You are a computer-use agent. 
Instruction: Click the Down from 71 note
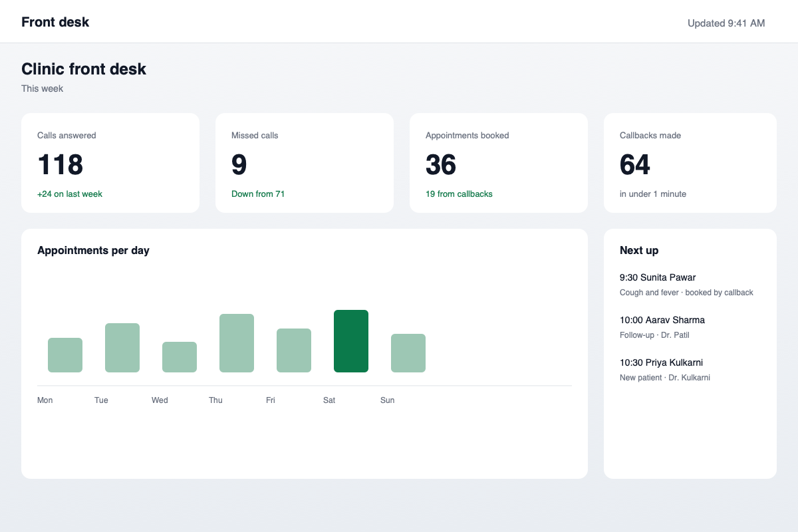click(x=258, y=194)
